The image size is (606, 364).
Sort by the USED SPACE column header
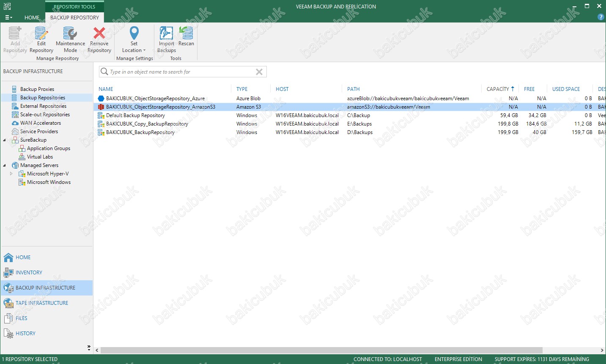click(x=566, y=89)
